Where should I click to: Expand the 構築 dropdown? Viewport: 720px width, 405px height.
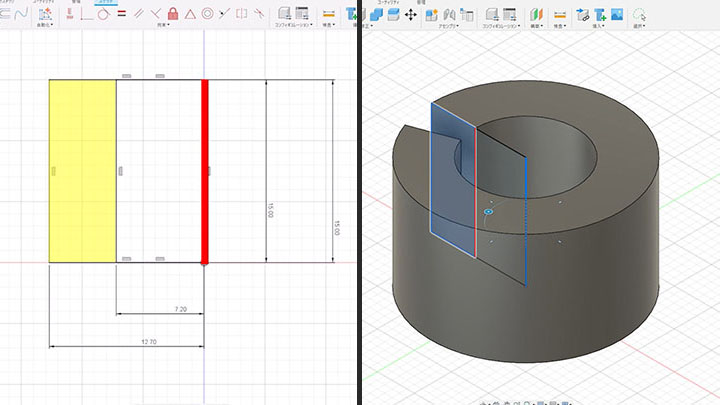click(536, 26)
